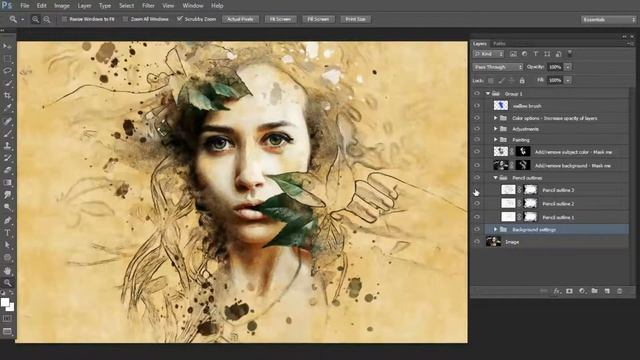Click the Actual Pixels button
640x360 pixels.
tap(240, 19)
